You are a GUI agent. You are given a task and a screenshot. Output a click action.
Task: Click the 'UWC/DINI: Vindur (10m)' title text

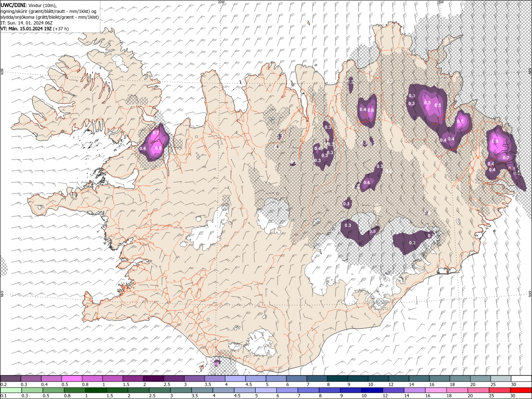click(x=29, y=5)
